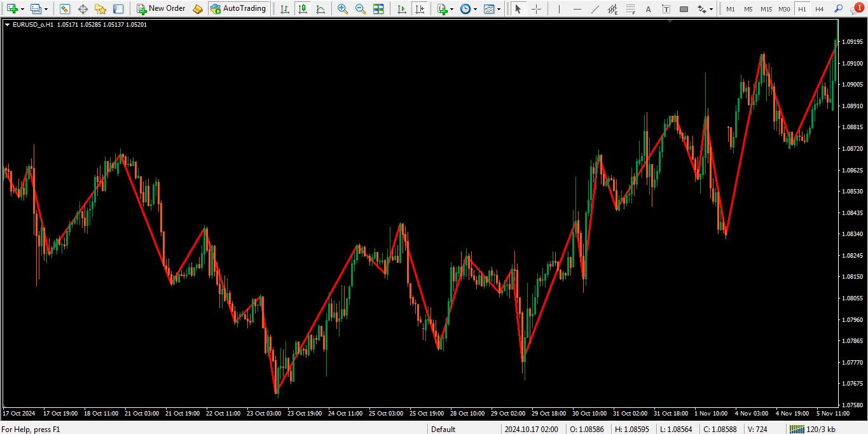Expand the Periods clock dropdown arrow

pos(475,10)
